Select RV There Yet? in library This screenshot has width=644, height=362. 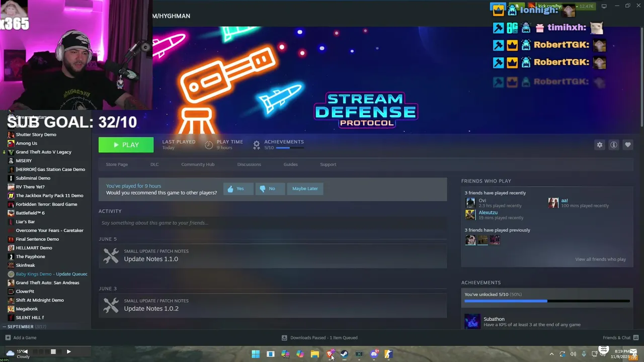coord(30,187)
